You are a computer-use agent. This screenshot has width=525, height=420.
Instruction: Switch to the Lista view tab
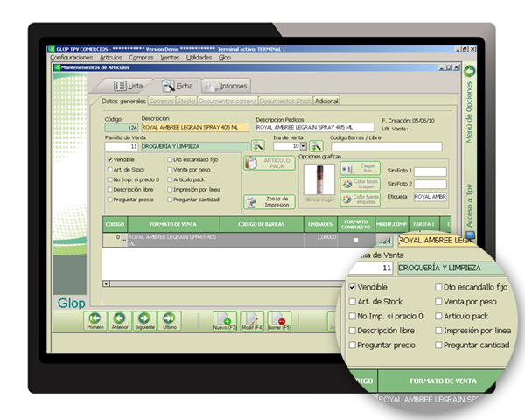(129, 86)
